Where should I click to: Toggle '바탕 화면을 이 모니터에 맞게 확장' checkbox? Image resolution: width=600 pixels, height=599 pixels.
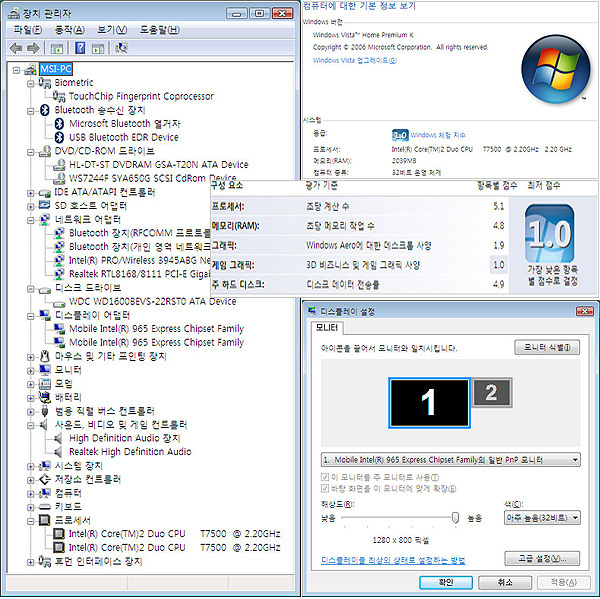325,489
